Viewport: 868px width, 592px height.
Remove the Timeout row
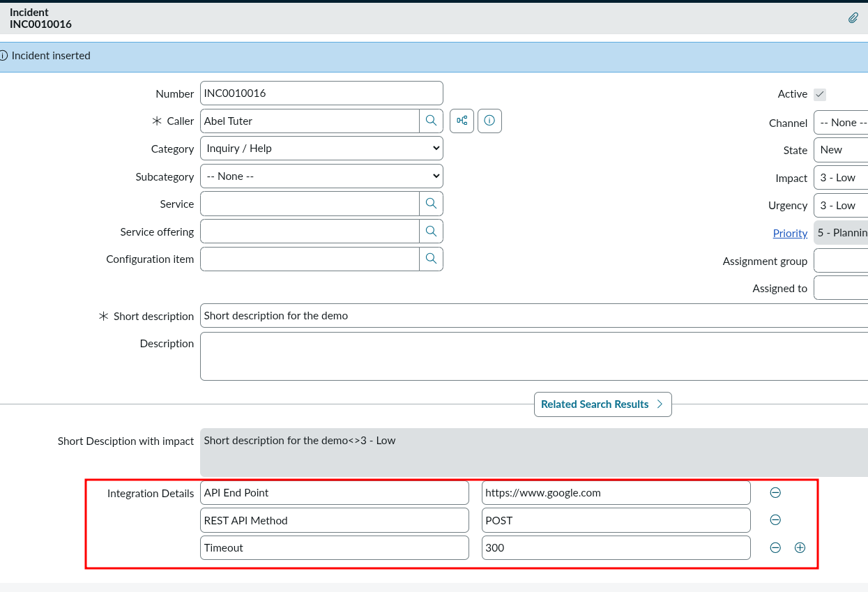(x=775, y=547)
